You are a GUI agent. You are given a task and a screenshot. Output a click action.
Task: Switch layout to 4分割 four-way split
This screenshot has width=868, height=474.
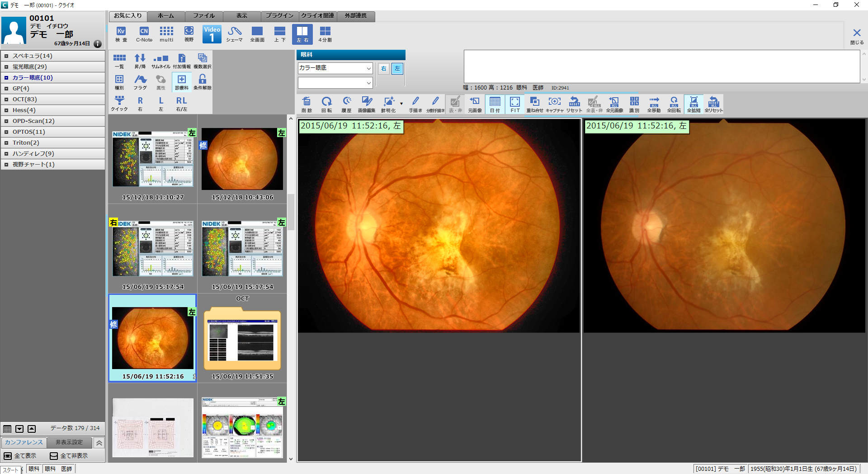325,34
